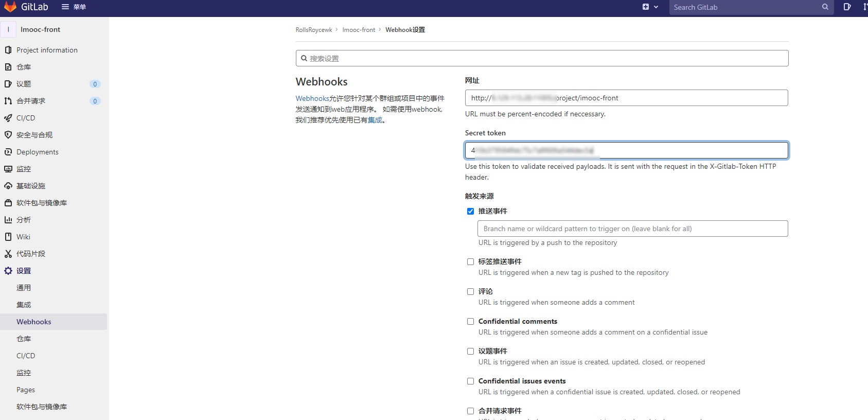Click the Wiki book icon
Image resolution: width=868 pixels, height=420 pixels.
click(x=8, y=237)
